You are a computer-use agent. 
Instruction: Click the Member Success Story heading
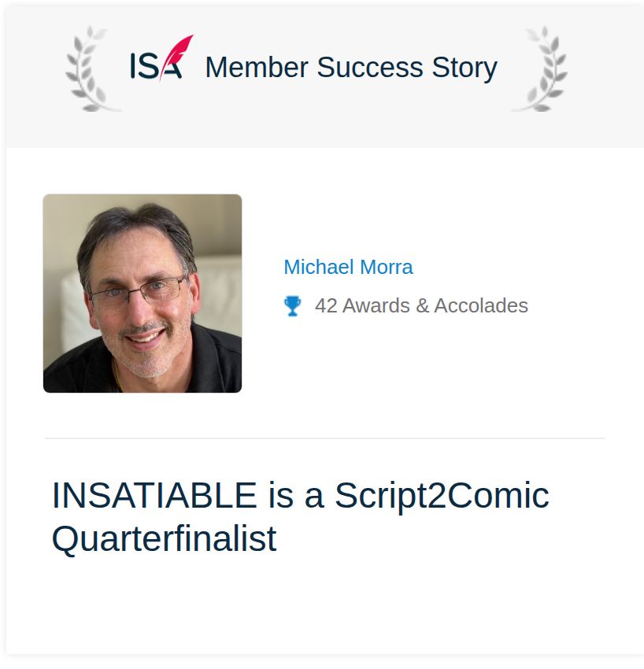pyautogui.click(x=351, y=68)
